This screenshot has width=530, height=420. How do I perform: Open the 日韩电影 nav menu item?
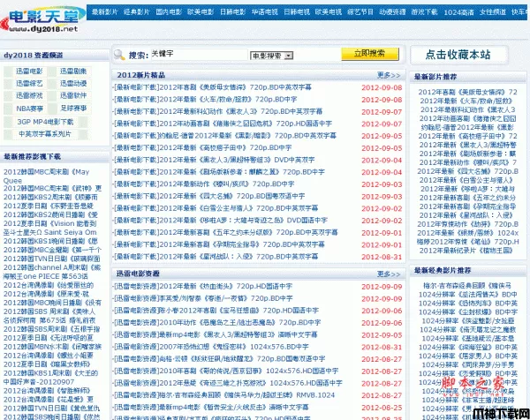click(x=233, y=11)
